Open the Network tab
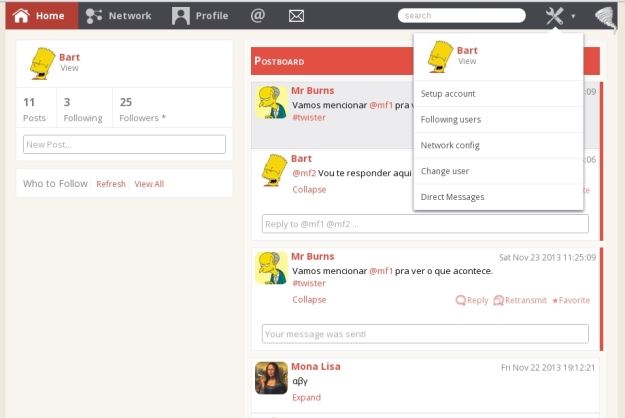 (118, 16)
